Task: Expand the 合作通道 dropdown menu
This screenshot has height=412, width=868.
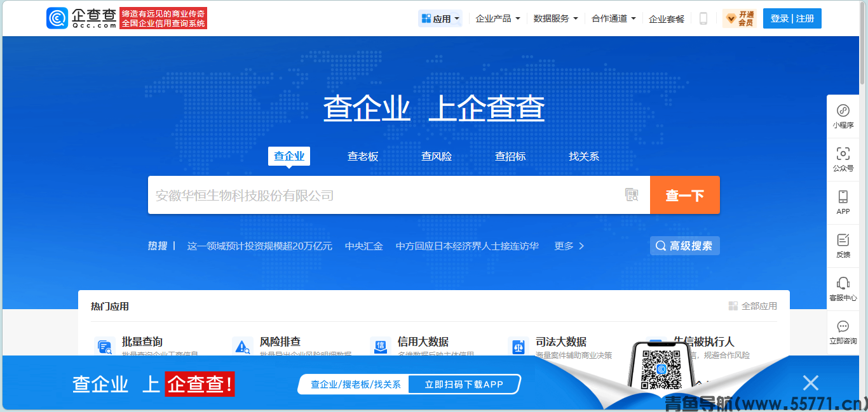Action: (613, 18)
